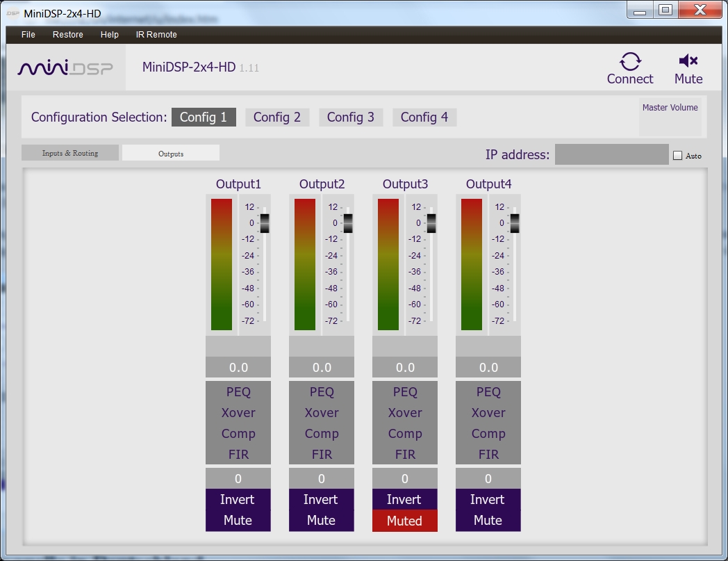Click the Output3 level meter
The image size is (728, 561).
point(388,264)
